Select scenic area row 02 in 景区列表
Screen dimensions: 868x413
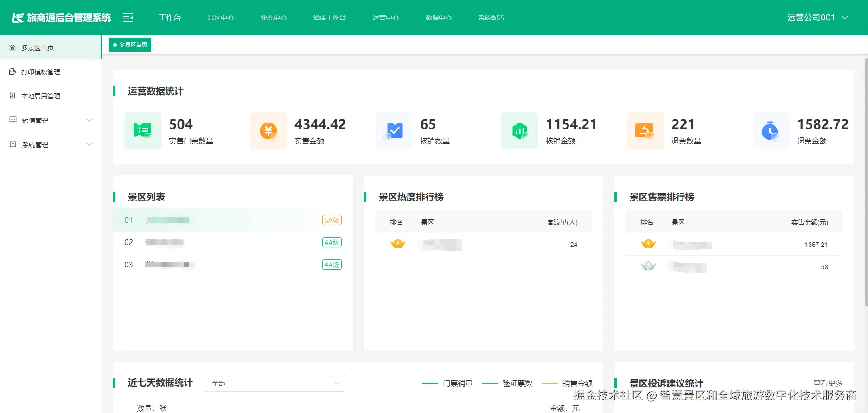coord(233,242)
